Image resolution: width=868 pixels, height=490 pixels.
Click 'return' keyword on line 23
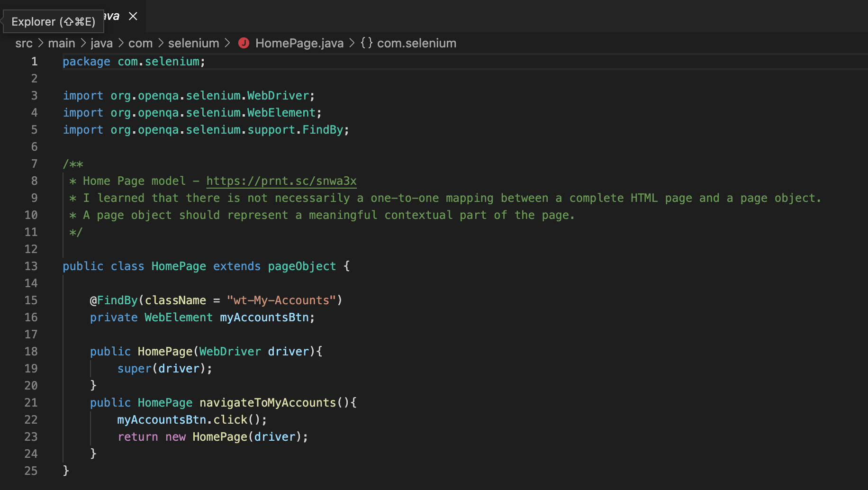pos(138,437)
